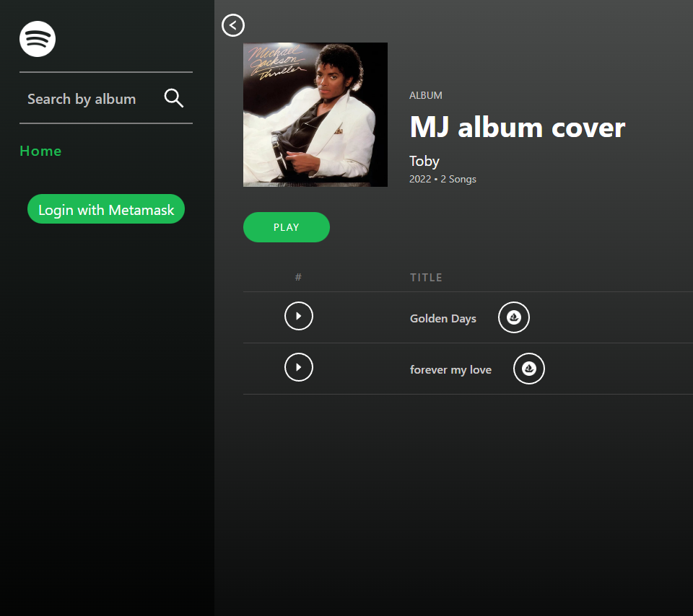Click the # column header

[x=298, y=277]
